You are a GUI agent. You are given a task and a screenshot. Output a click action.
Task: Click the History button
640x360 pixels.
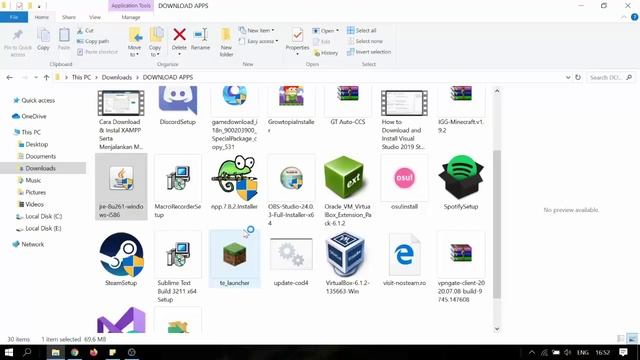pyautogui.click(x=326, y=53)
